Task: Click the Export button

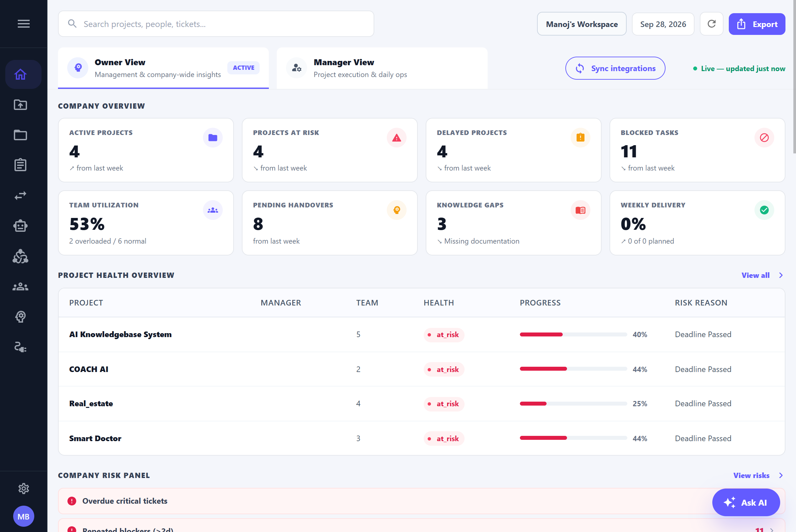Action: [756, 24]
